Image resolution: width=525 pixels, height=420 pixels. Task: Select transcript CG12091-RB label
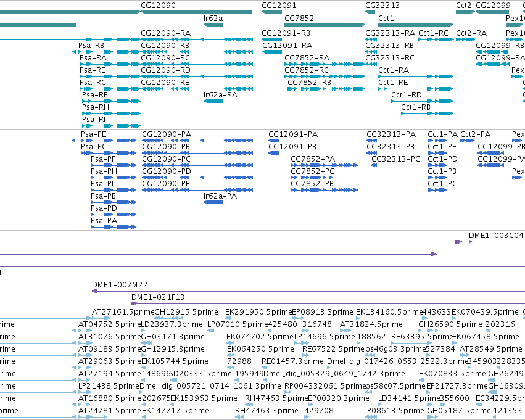(x=286, y=33)
